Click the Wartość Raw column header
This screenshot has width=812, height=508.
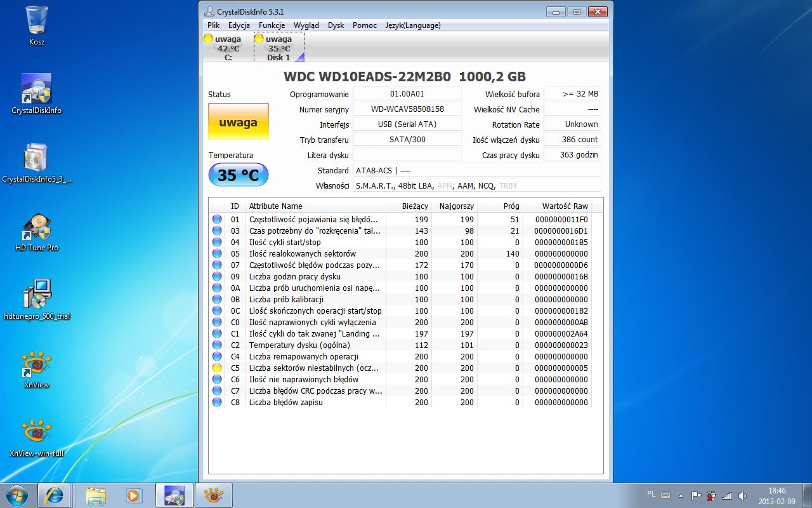(x=558, y=206)
